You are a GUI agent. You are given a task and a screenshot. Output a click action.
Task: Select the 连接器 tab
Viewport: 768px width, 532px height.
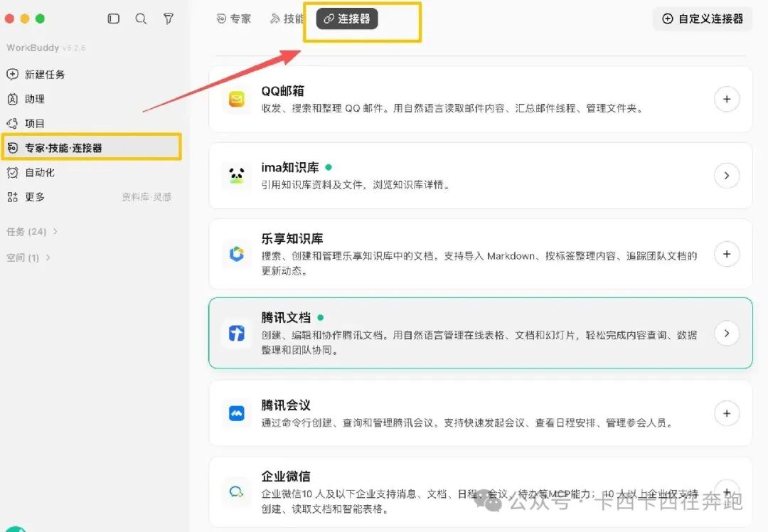[x=347, y=18]
